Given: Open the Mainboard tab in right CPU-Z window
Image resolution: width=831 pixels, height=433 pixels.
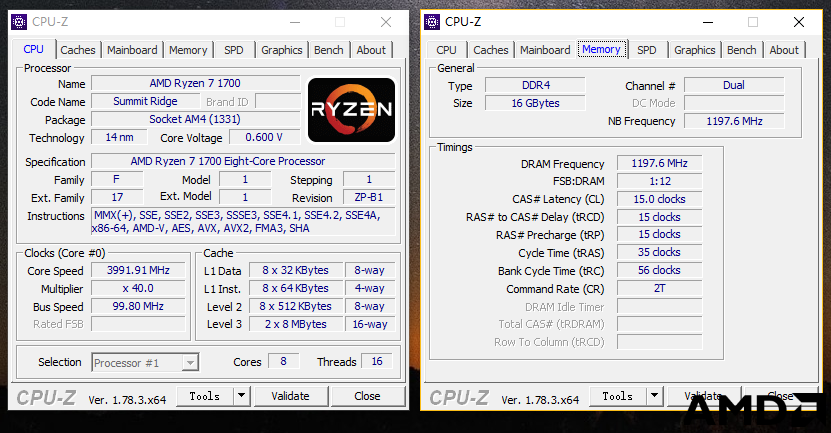Looking at the screenshot, I should pos(545,50).
